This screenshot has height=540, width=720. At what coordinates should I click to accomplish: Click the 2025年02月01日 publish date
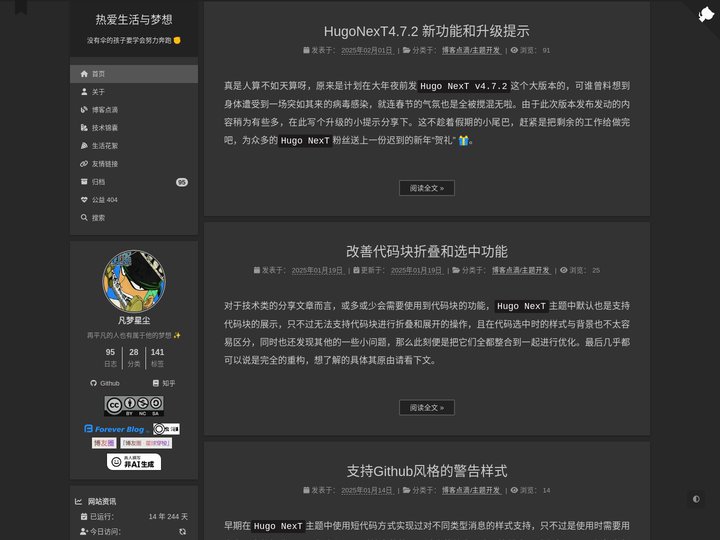(x=366, y=51)
